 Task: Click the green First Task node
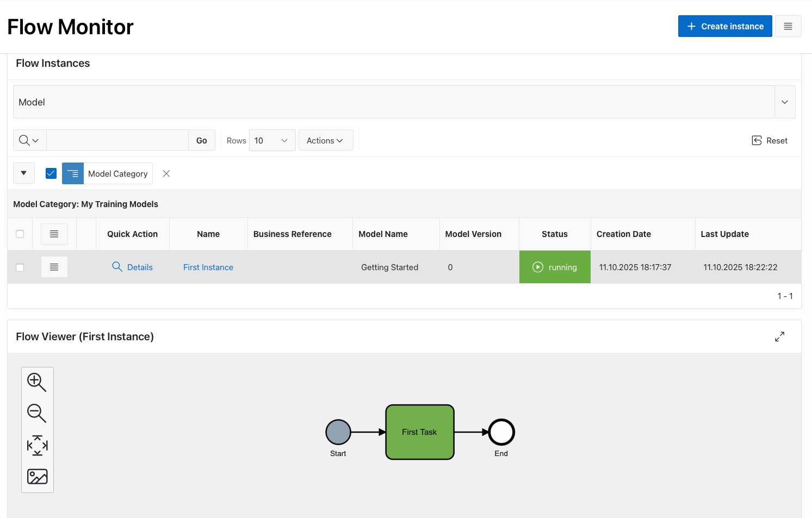point(419,432)
